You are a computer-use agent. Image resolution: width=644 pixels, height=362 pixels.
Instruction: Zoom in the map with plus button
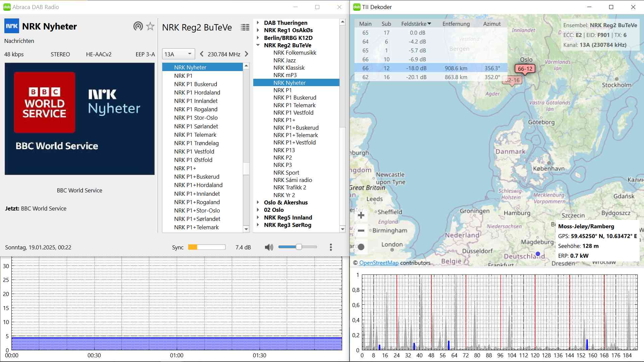coord(361,215)
